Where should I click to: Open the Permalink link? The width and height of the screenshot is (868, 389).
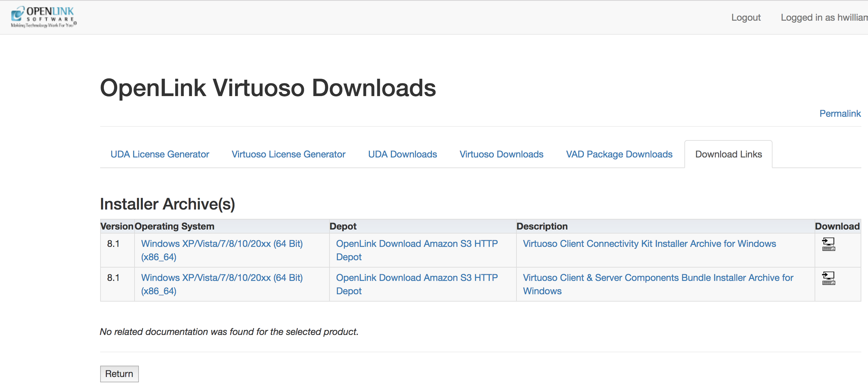pyautogui.click(x=840, y=113)
